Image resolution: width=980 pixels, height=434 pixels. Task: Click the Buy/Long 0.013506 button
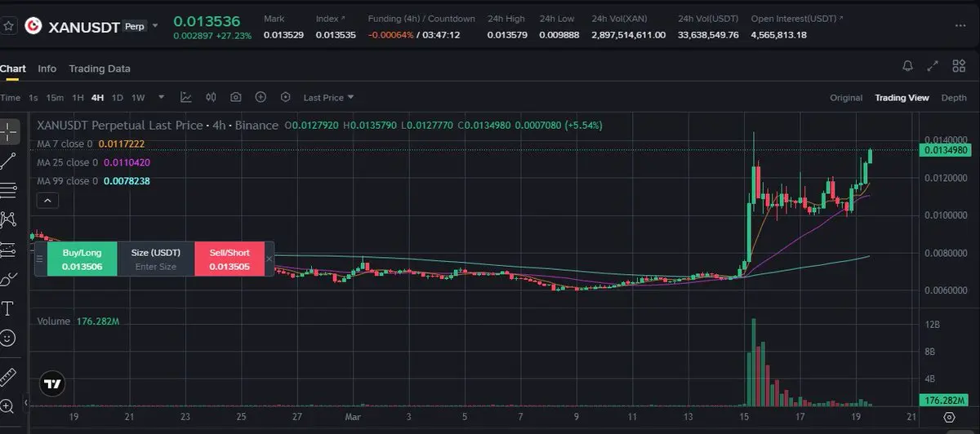pyautogui.click(x=82, y=259)
